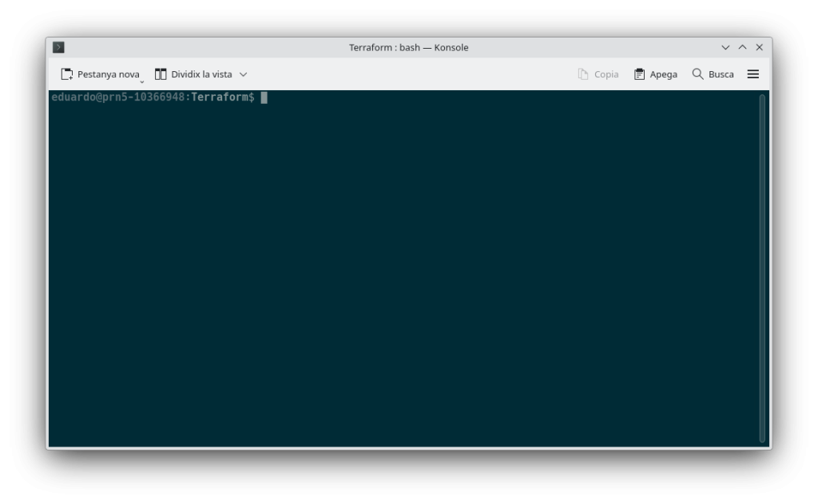Click the "Terraform : bash — Konsole" window title
This screenshot has width=818, height=504.
pyautogui.click(x=408, y=47)
